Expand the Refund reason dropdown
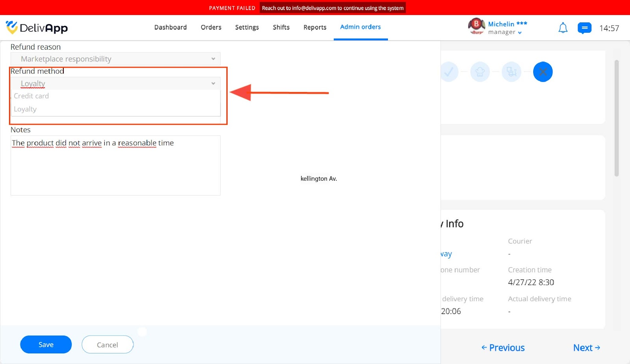The image size is (630, 364). [115, 59]
